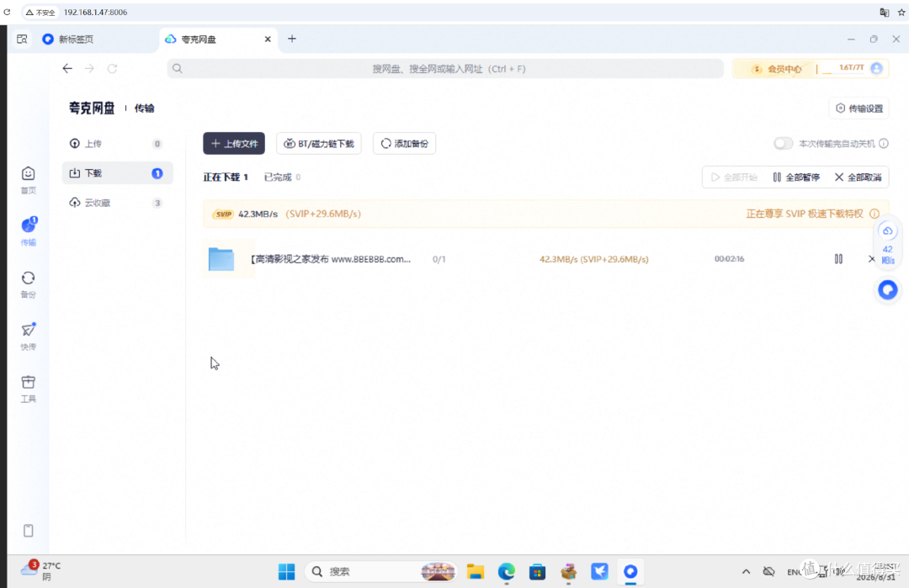Open the 备份 backup sidebar icon
The height and width of the screenshot is (588, 909).
tap(28, 284)
